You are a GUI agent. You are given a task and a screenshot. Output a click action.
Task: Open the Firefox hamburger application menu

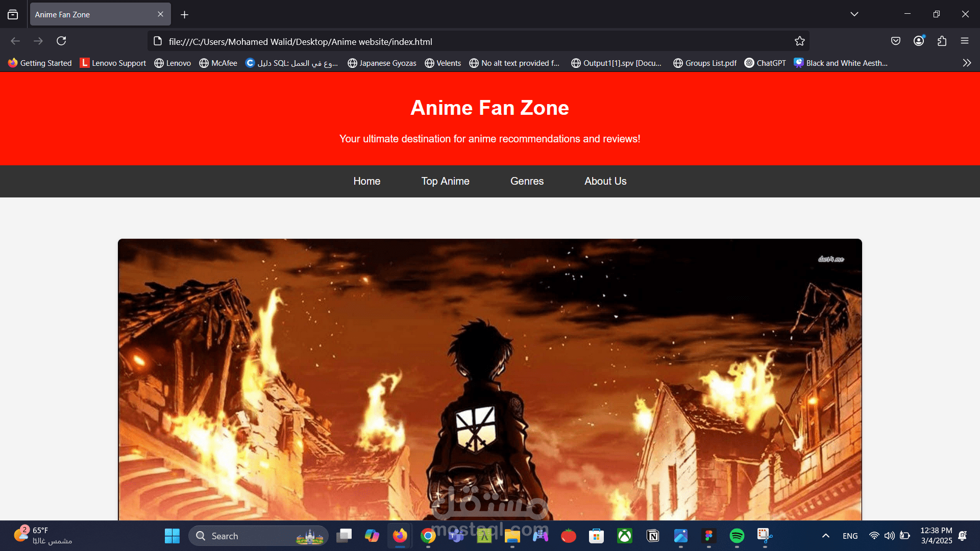[x=965, y=41]
